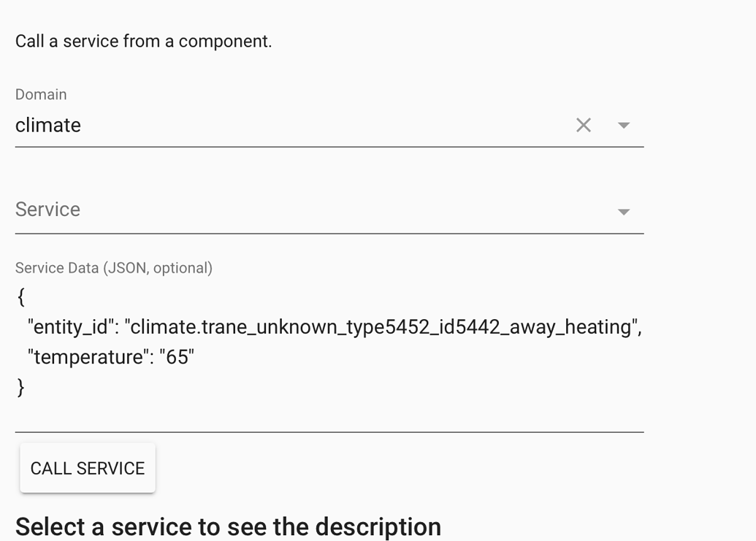The width and height of the screenshot is (756, 541).
Task: Expand the Domain dropdown arrow
Action: tap(623, 126)
